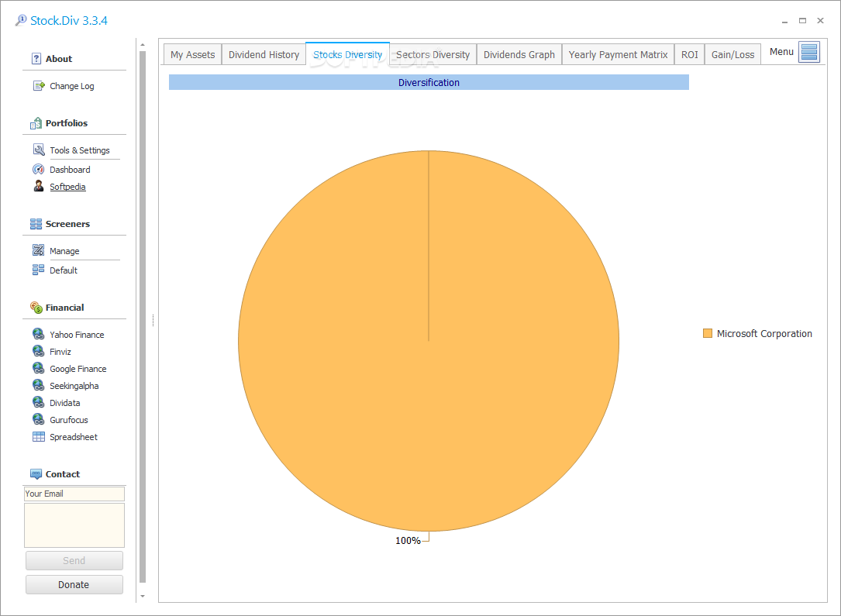Image resolution: width=841 pixels, height=616 pixels.
Task: Click the Finviz globe icon
Action: point(39,351)
